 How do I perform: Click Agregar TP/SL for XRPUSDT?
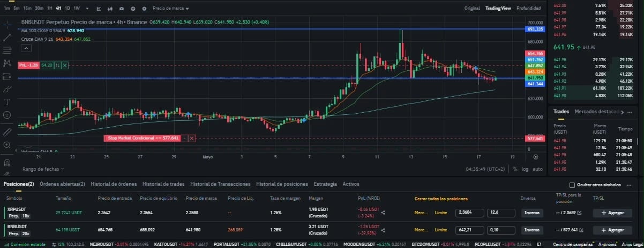(x=612, y=213)
